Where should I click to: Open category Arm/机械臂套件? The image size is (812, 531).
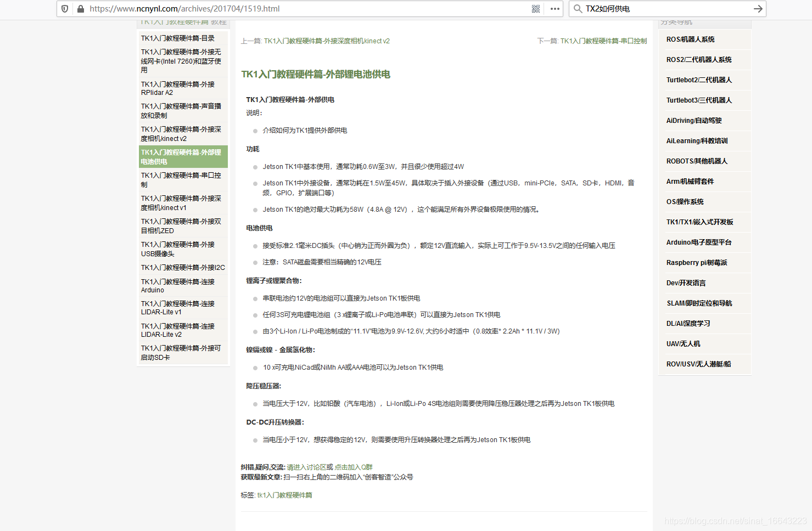[690, 182]
